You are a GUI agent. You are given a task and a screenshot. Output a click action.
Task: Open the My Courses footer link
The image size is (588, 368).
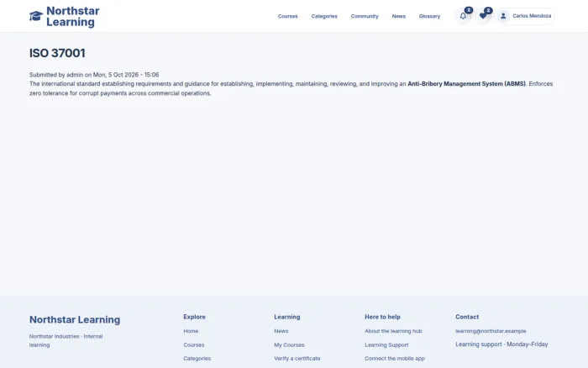tap(289, 344)
